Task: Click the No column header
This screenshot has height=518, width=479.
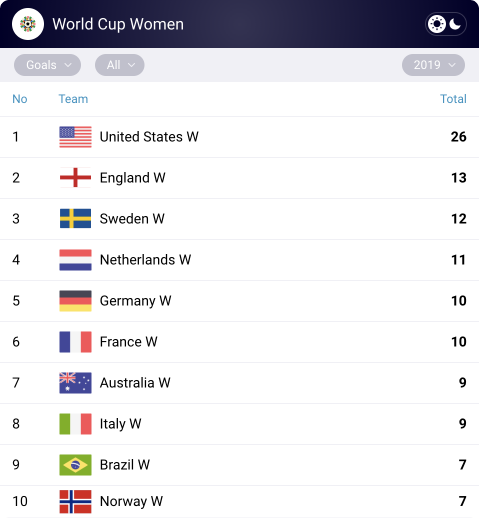Action: tap(20, 99)
